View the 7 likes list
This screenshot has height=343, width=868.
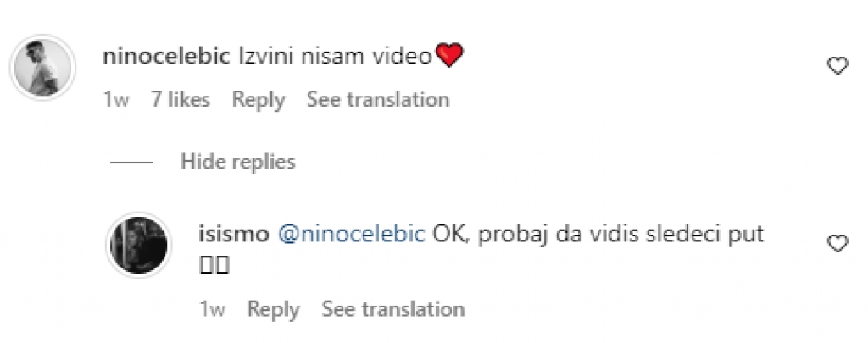[x=180, y=99]
